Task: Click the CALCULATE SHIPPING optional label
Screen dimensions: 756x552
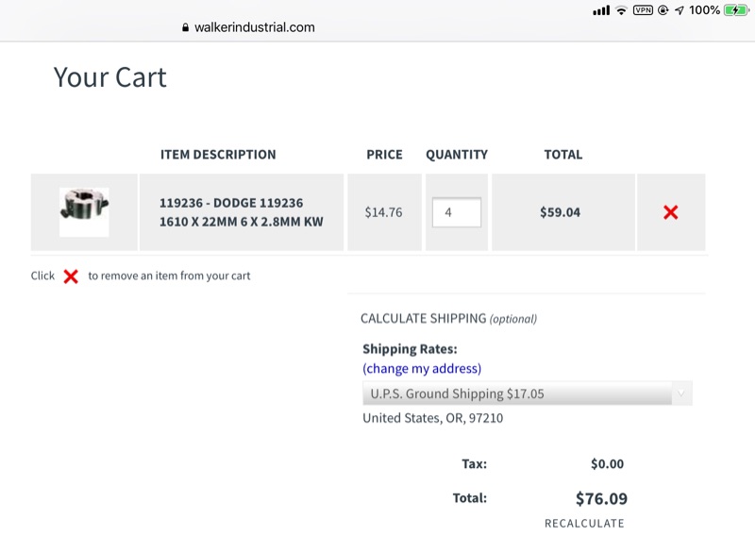Action: (448, 319)
